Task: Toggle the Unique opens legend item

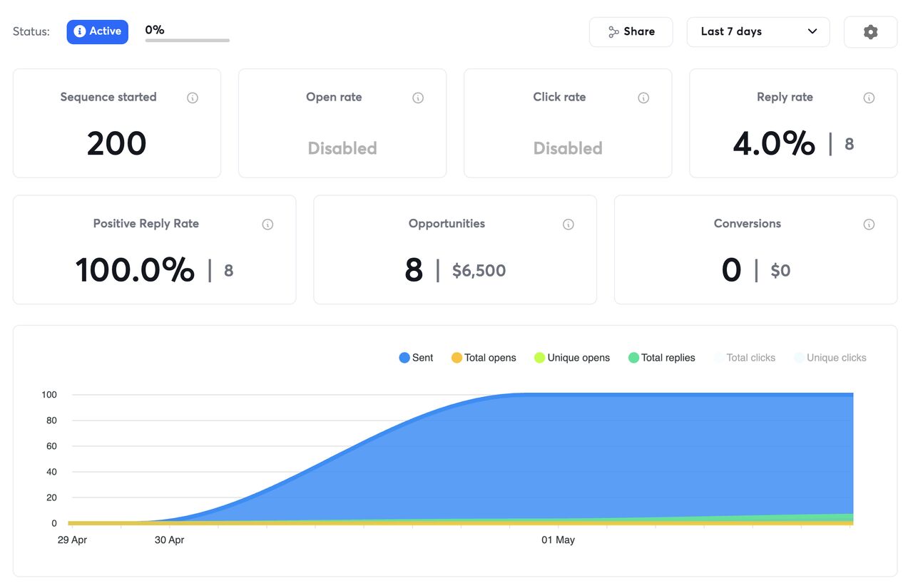Action: (572, 358)
